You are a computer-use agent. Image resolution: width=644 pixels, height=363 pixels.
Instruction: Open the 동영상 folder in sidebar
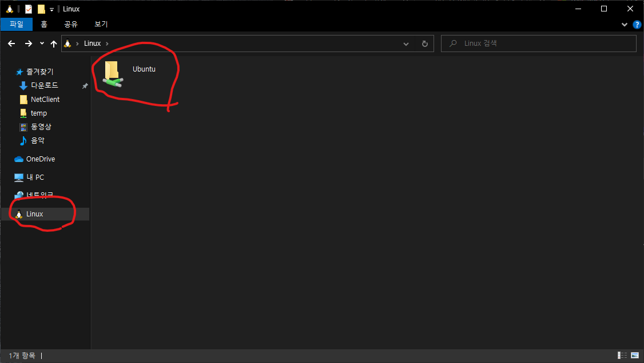35,127
